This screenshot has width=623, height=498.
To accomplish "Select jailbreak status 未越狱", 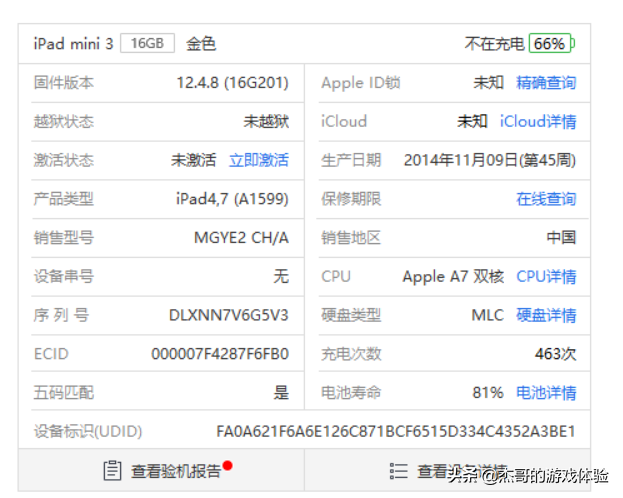I will coord(266,121).
